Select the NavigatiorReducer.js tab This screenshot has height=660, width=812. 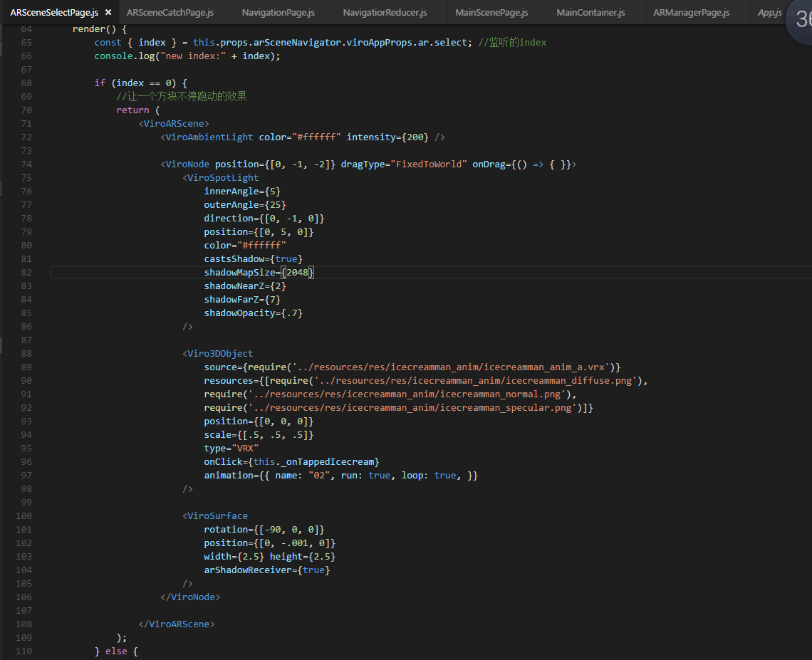[x=385, y=11]
